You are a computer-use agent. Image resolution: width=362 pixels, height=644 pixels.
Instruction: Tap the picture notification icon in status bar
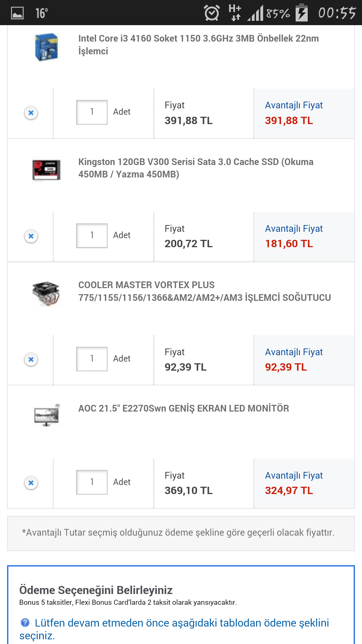click(17, 13)
